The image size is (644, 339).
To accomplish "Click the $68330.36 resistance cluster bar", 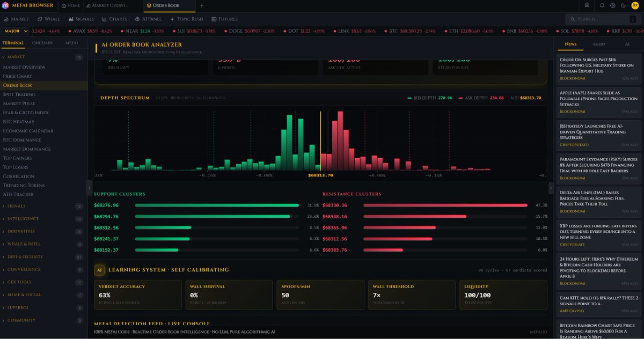I will coord(445,205).
